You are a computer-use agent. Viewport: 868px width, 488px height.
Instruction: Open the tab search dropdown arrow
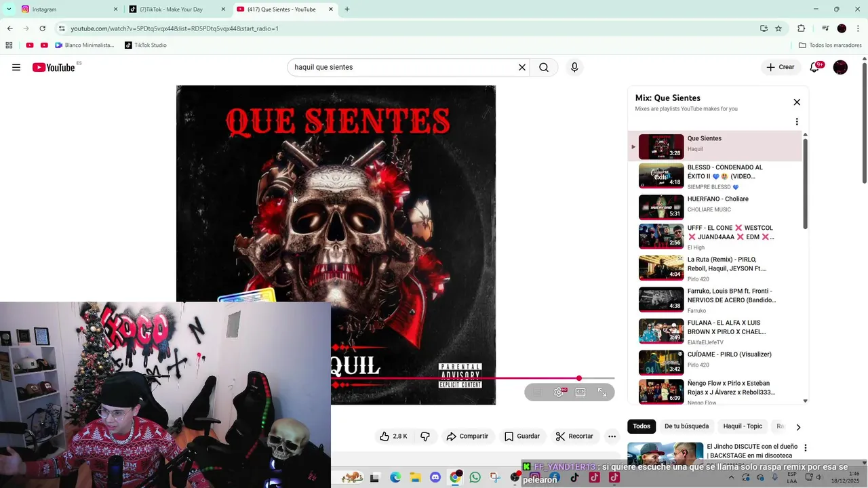click(9, 9)
